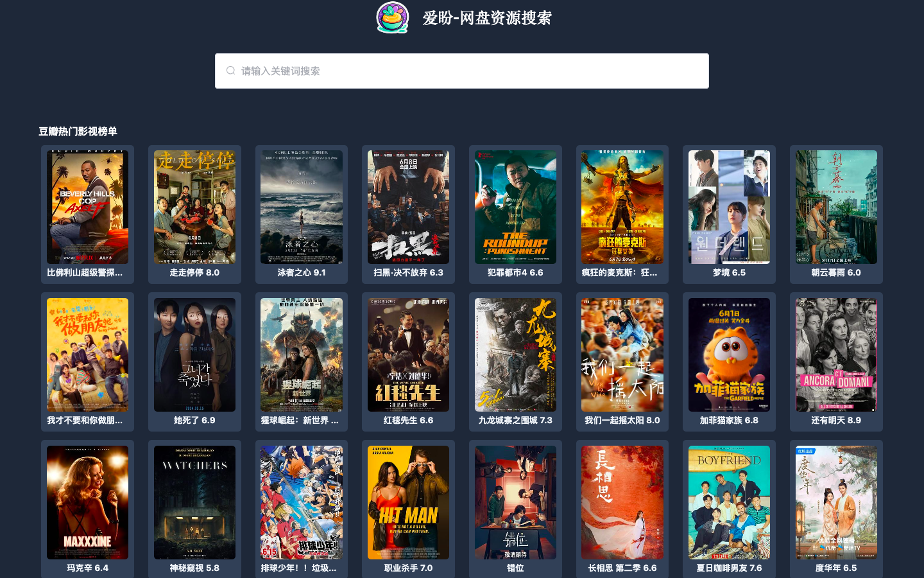
Task: Click the title 玛克辛 6.4
Action: tap(87, 568)
